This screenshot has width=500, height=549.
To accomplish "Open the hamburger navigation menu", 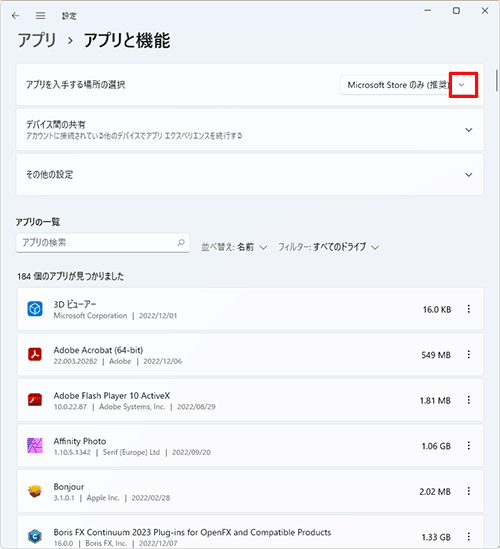I will click(41, 16).
